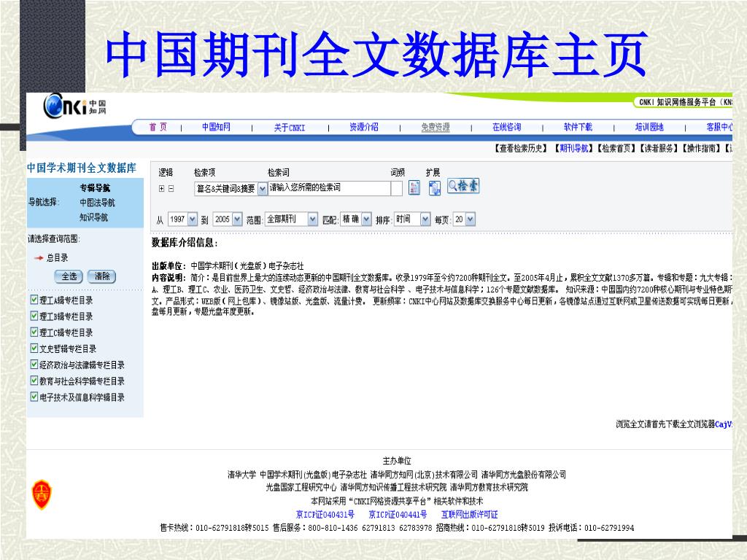The height and width of the screenshot is (560, 747).
Task: Open the 每页 dropdown 20
Action: click(464, 219)
